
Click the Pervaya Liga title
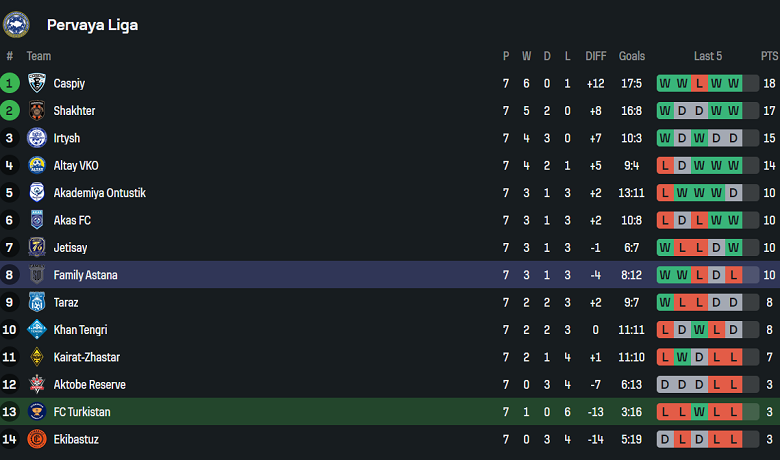[92, 25]
